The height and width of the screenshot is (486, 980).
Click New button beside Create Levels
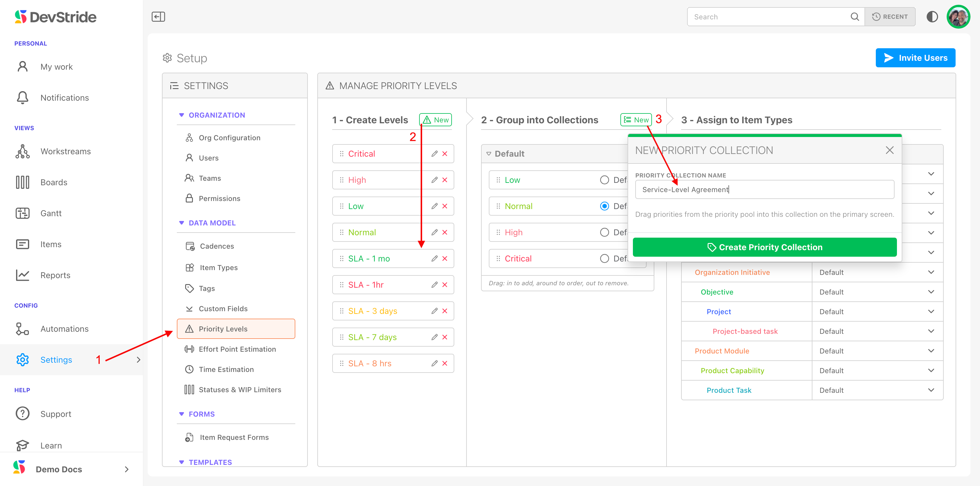click(435, 120)
